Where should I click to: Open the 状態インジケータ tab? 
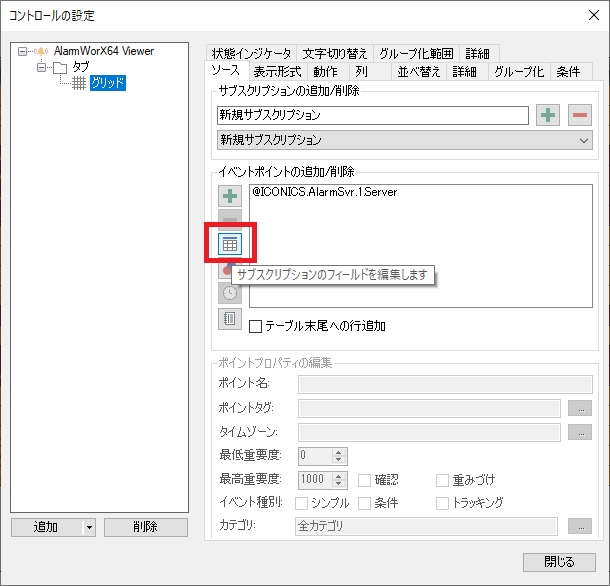pos(251,53)
